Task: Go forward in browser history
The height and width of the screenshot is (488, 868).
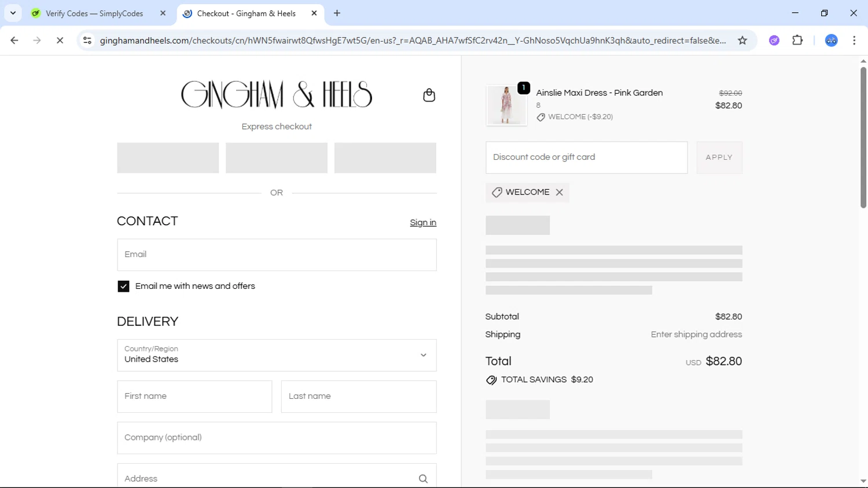Action: 37,41
